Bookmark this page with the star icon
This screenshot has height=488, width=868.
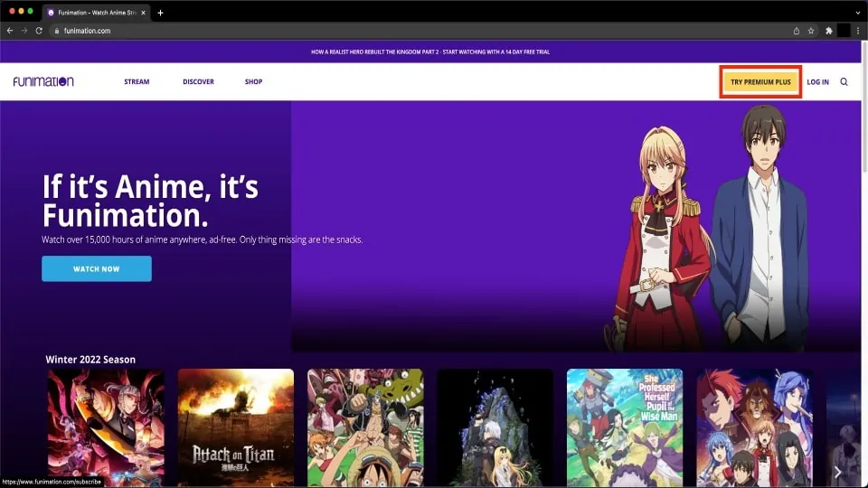tap(811, 31)
